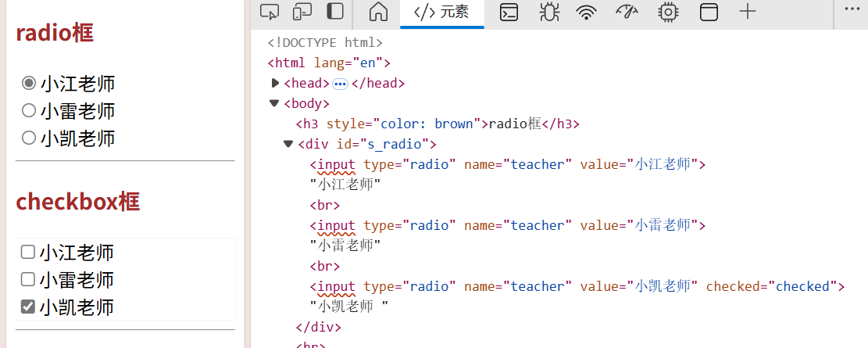Viewport: 868px width, 348px height.
Task: Open the DevTools Welcome home icon
Action: click(379, 12)
